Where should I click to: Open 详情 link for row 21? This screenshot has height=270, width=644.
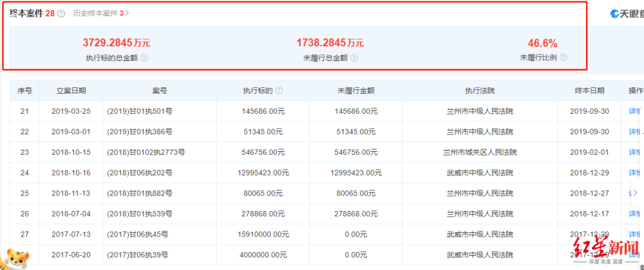point(636,111)
